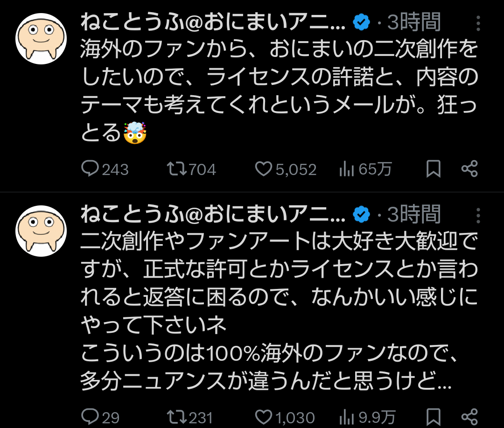Viewport: 504px width, 428px height.
Task: Bookmark the first tweet about the overseas fan email
Action: click(x=434, y=169)
